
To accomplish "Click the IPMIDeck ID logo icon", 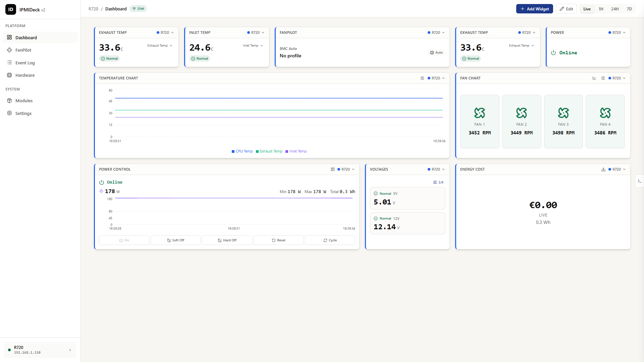I will point(11,9).
